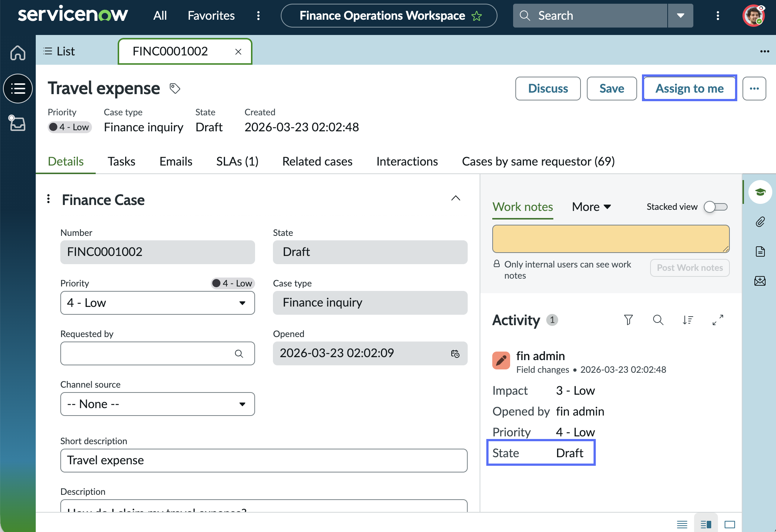Switch to the Emails tab
This screenshot has width=776, height=532.
[176, 161]
